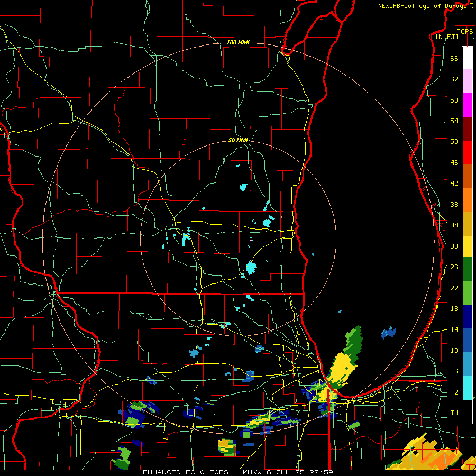The width and height of the screenshot is (476, 476).
Task: Click the bright red legend swatch
Action: pos(467,152)
